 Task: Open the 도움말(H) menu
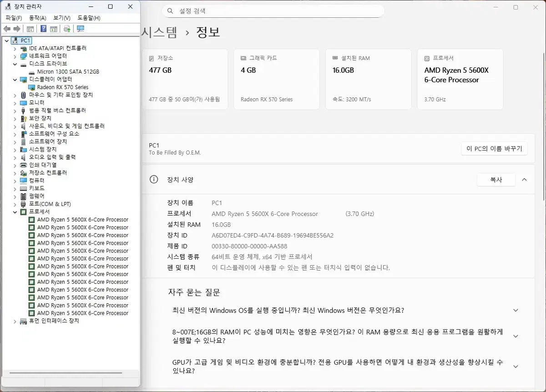click(x=89, y=18)
